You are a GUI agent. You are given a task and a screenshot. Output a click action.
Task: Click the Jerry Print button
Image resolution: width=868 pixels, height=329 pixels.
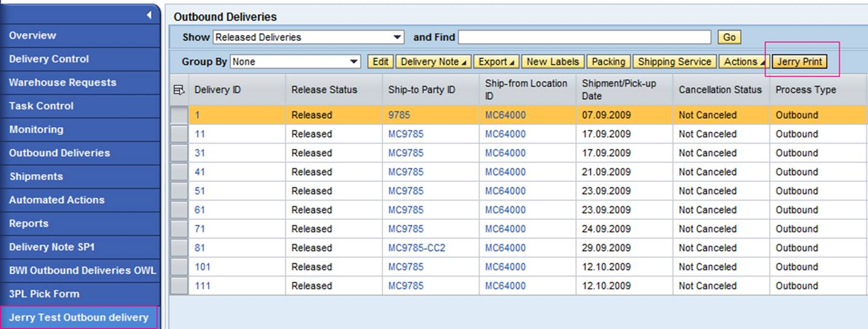(x=799, y=61)
